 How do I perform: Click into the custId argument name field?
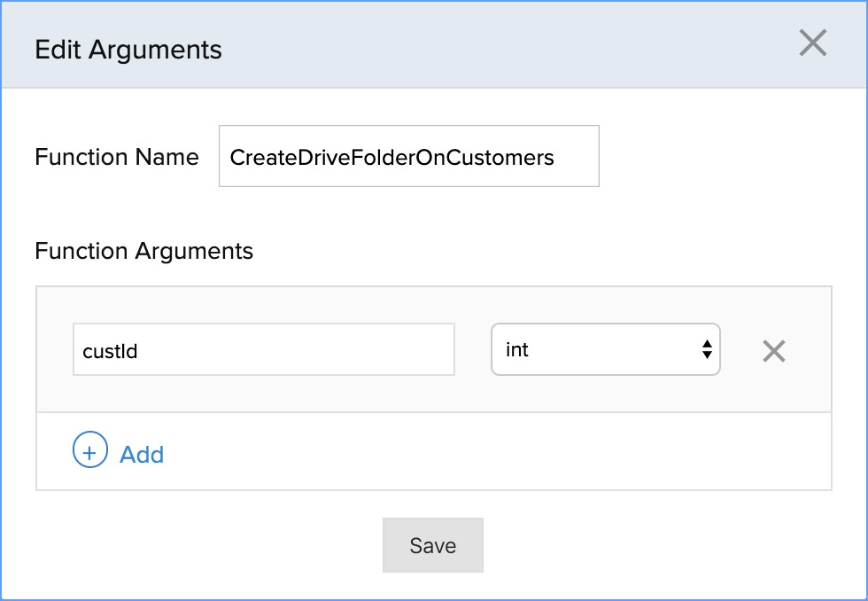263,349
